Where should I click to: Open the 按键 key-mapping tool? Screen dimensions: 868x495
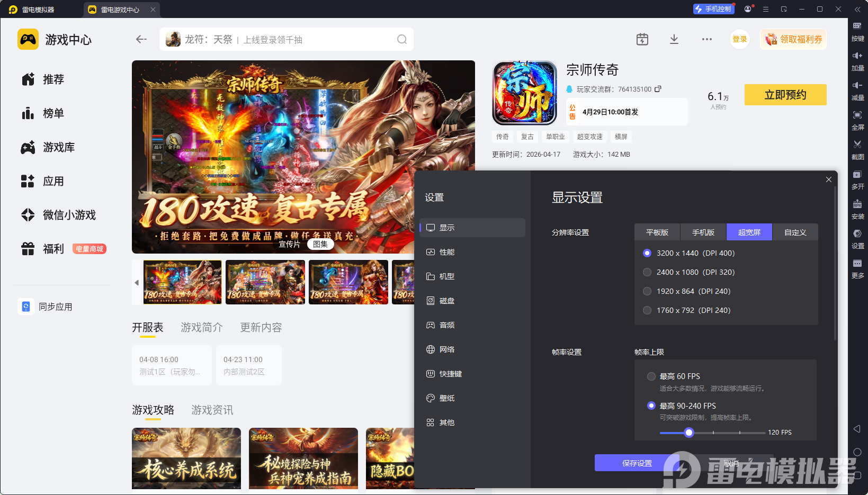[x=857, y=31]
